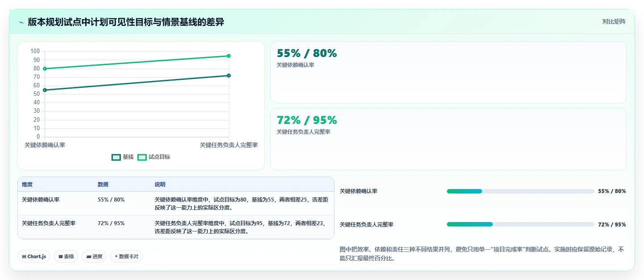Click the 55% / 80% progress value

pyautogui.click(x=612, y=191)
